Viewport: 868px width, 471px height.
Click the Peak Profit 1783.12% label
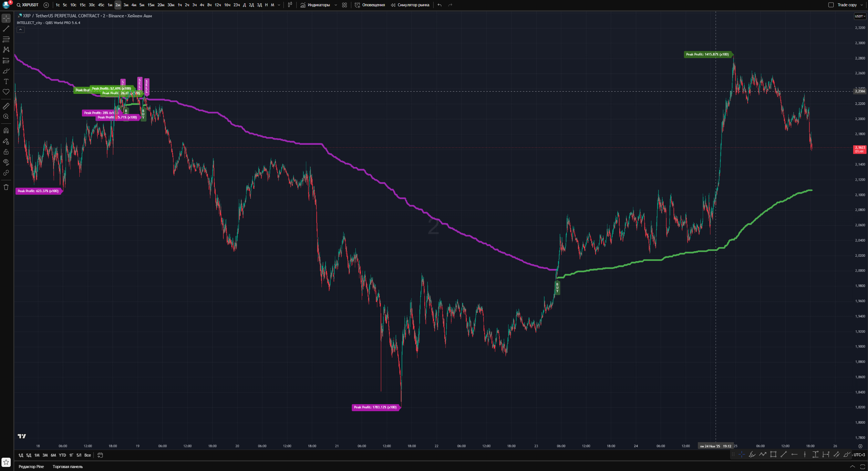coord(375,407)
